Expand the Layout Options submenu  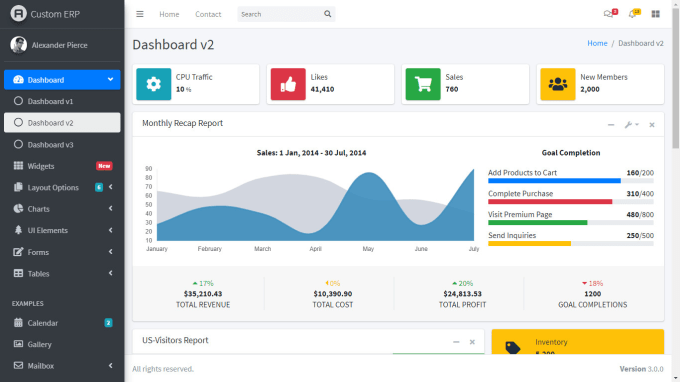(x=62, y=187)
